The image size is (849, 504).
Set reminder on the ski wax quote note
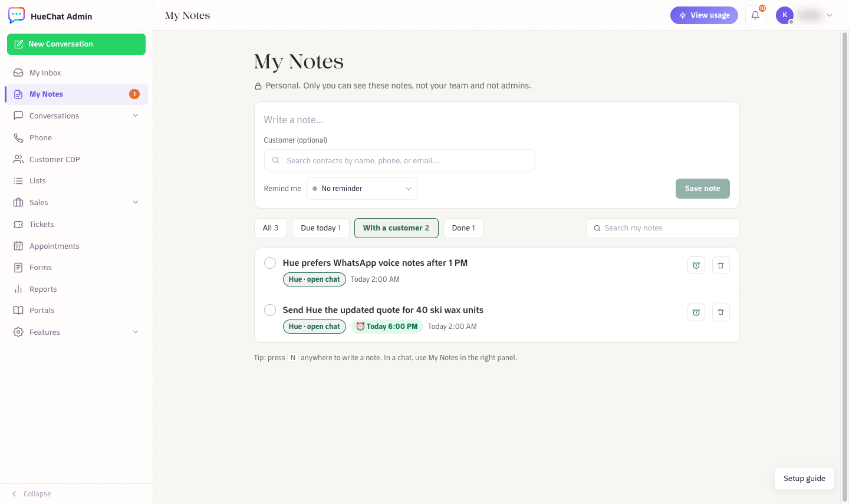(696, 312)
